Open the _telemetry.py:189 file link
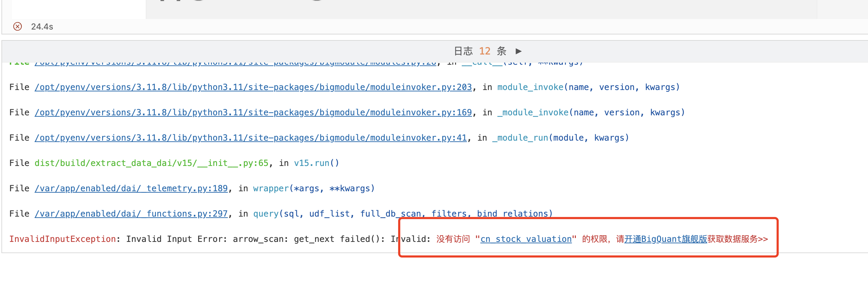The height and width of the screenshot is (308, 868). [x=131, y=188]
